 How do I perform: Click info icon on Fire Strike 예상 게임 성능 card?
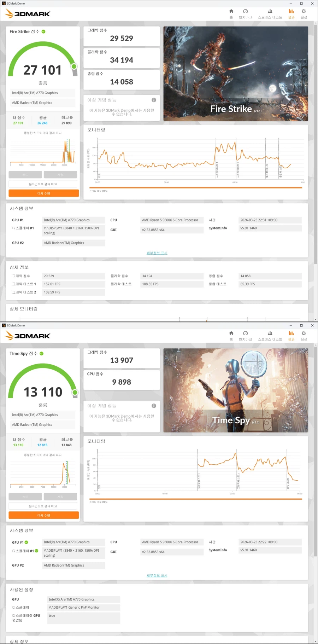coord(154,100)
